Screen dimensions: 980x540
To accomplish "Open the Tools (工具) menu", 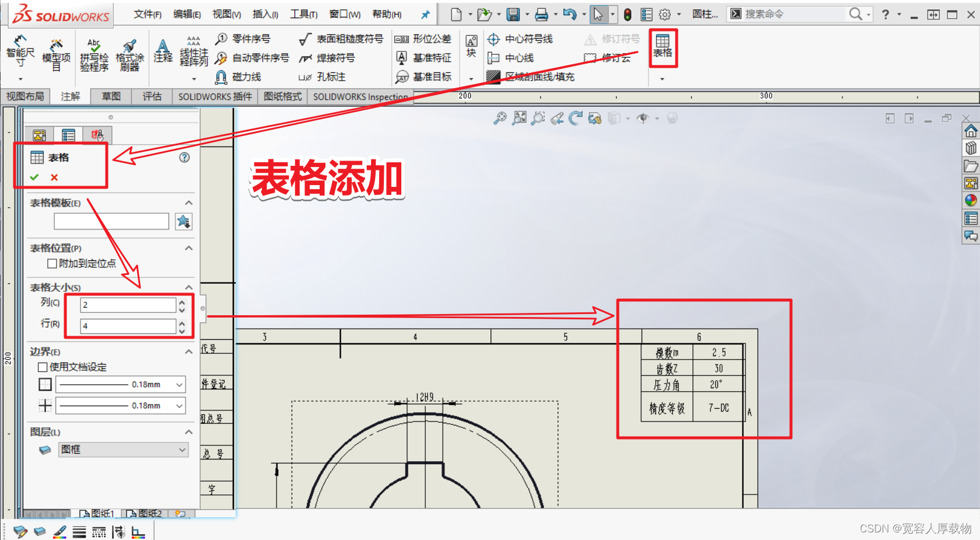I will point(304,14).
